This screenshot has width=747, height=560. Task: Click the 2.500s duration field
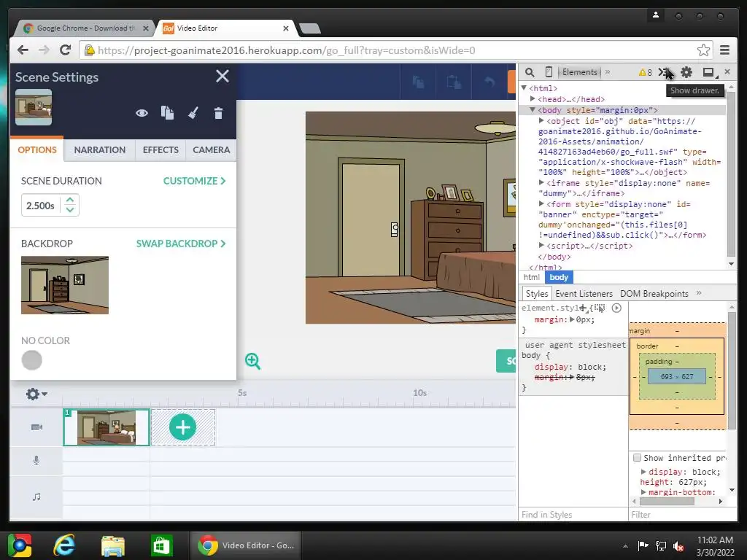tap(41, 206)
